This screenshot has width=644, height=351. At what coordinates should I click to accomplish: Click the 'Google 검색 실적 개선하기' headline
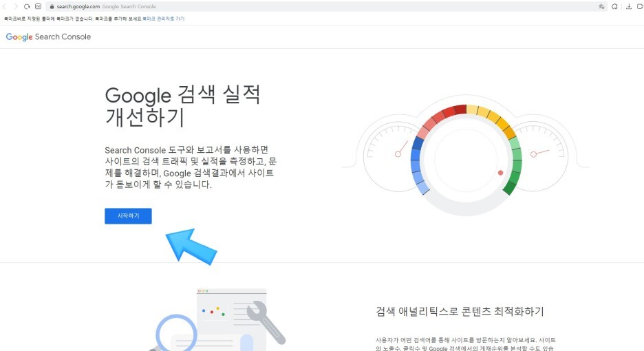coord(183,106)
